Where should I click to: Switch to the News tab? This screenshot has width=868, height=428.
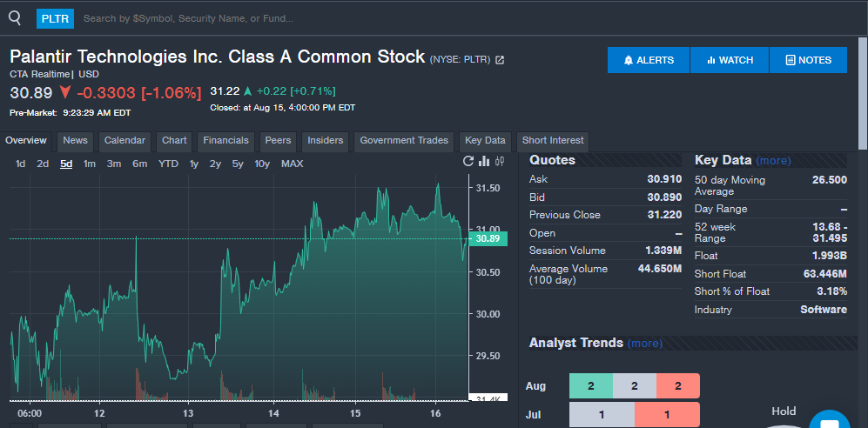75,140
